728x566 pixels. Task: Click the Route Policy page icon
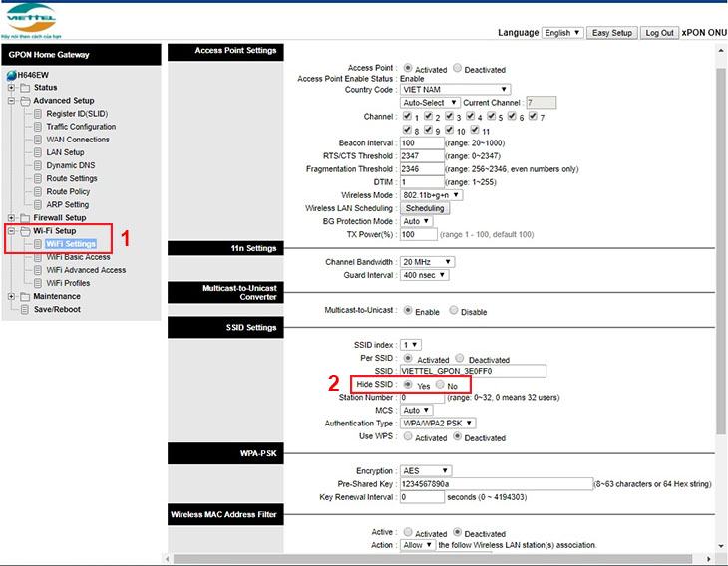38,191
